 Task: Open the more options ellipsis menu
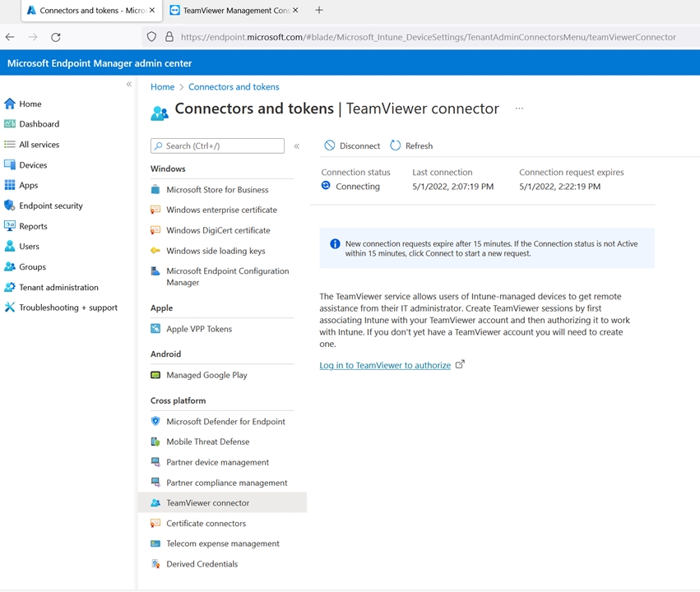click(519, 108)
